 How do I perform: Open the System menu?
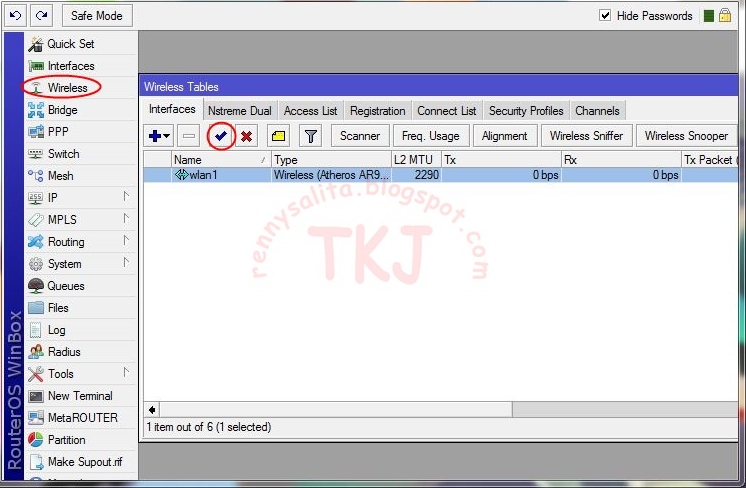(x=81, y=264)
